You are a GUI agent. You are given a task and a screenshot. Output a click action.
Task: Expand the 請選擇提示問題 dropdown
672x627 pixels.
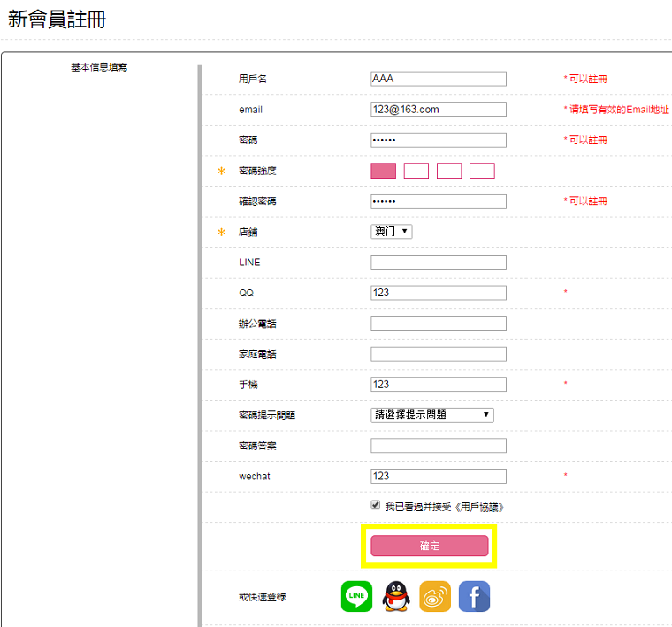(431, 415)
